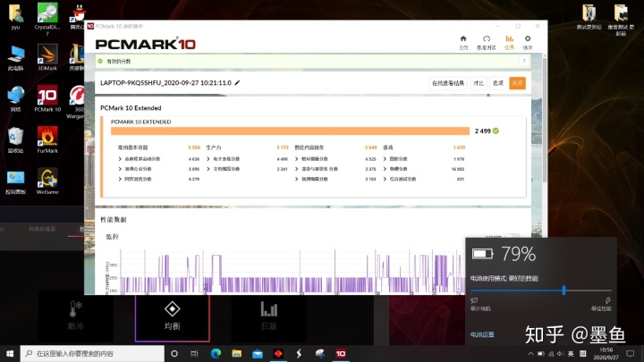The image size is (644, 362).
Task: Select the 酷冷 cool mode in background window
Action: [x=75, y=316]
